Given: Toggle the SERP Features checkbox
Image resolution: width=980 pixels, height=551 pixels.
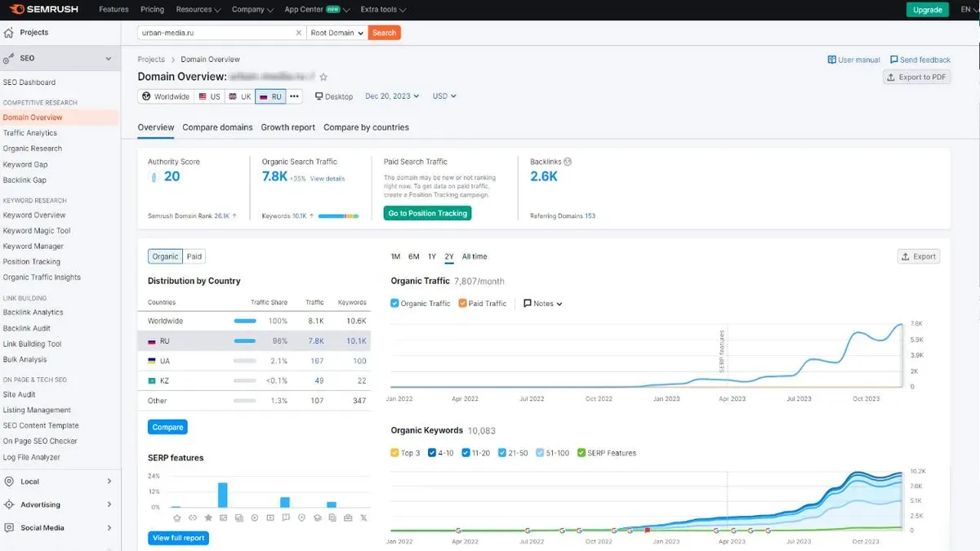Looking at the screenshot, I should pyautogui.click(x=581, y=452).
